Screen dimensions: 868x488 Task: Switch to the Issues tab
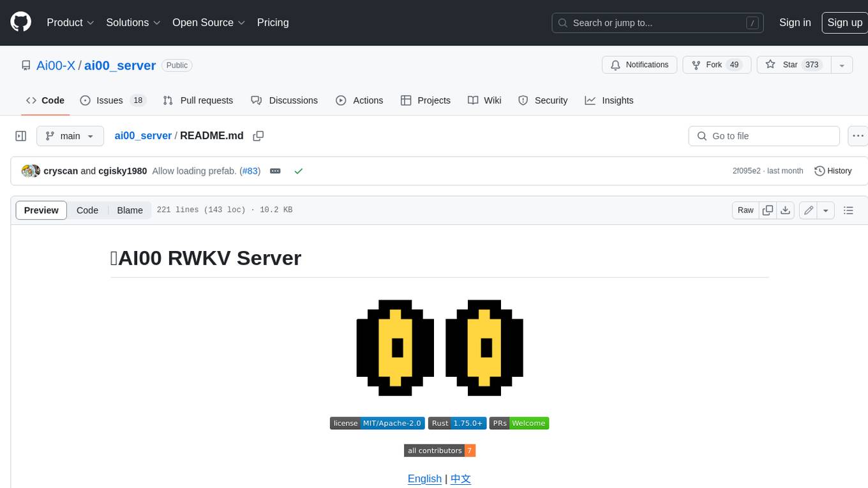[113, 100]
